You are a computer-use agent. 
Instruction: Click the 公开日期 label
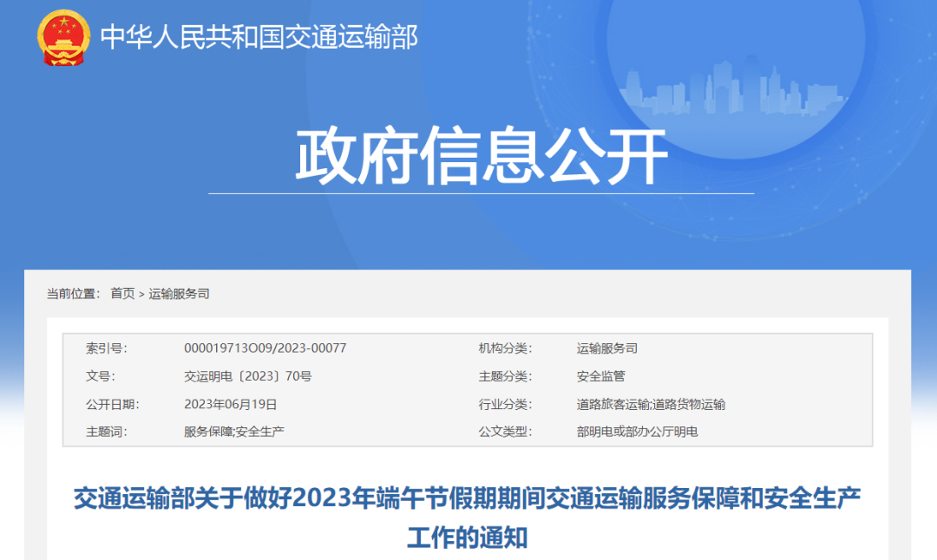[x=112, y=404]
